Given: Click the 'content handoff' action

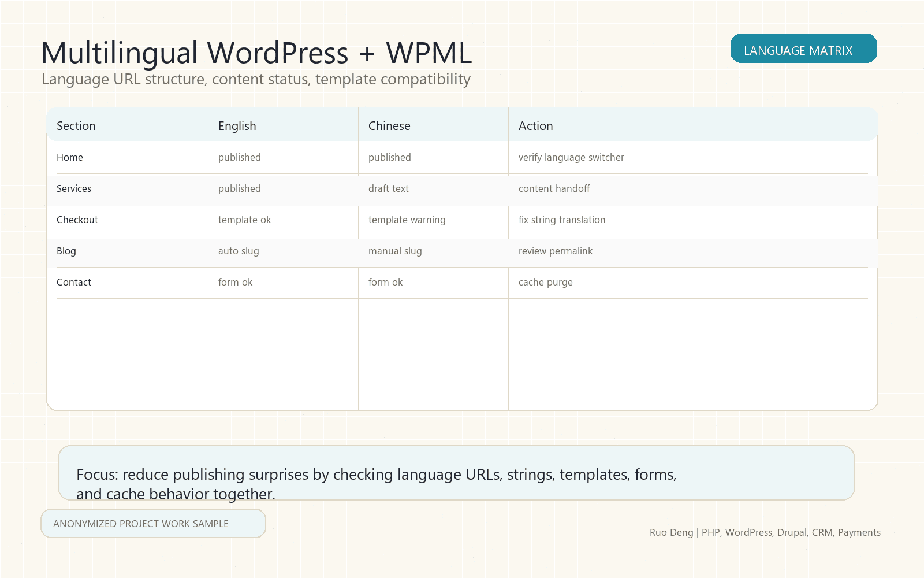Looking at the screenshot, I should pos(554,188).
